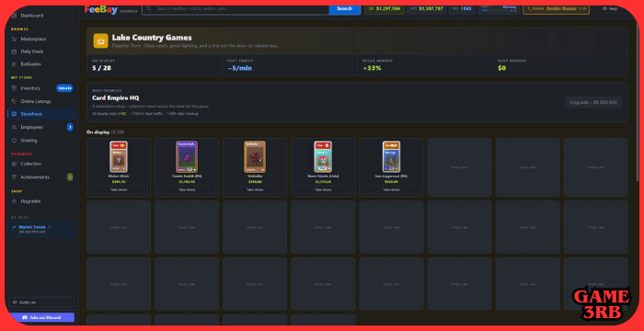This screenshot has width=644, height=331.
Task: Click the Employees notification badge
Action: [x=70, y=127]
